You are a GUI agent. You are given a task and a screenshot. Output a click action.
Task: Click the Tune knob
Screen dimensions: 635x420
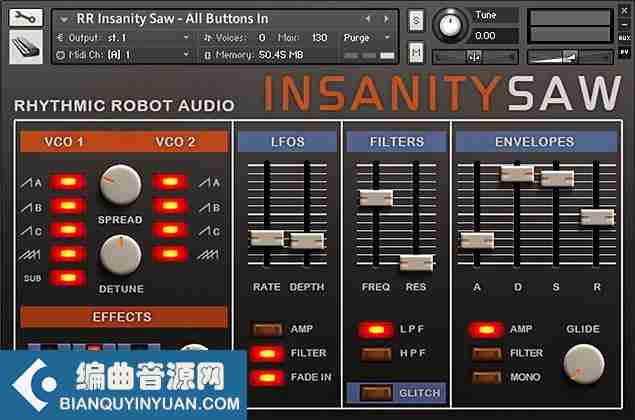pyautogui.click(x=450, y=25)
